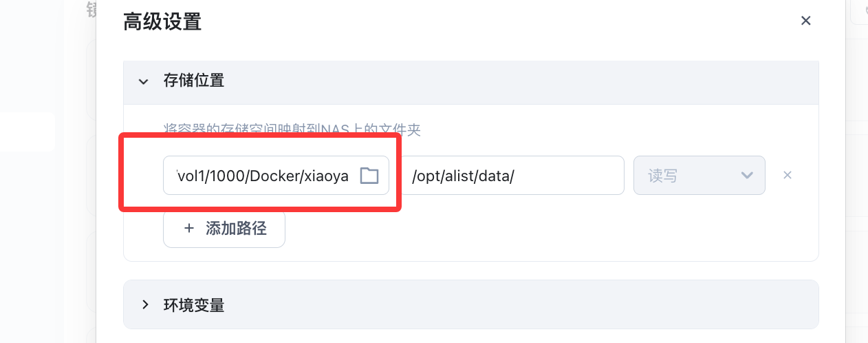This screenshot has height=343, width=868.
Task: Click empty area right of 存储位置 header
Action: [516, 81]
